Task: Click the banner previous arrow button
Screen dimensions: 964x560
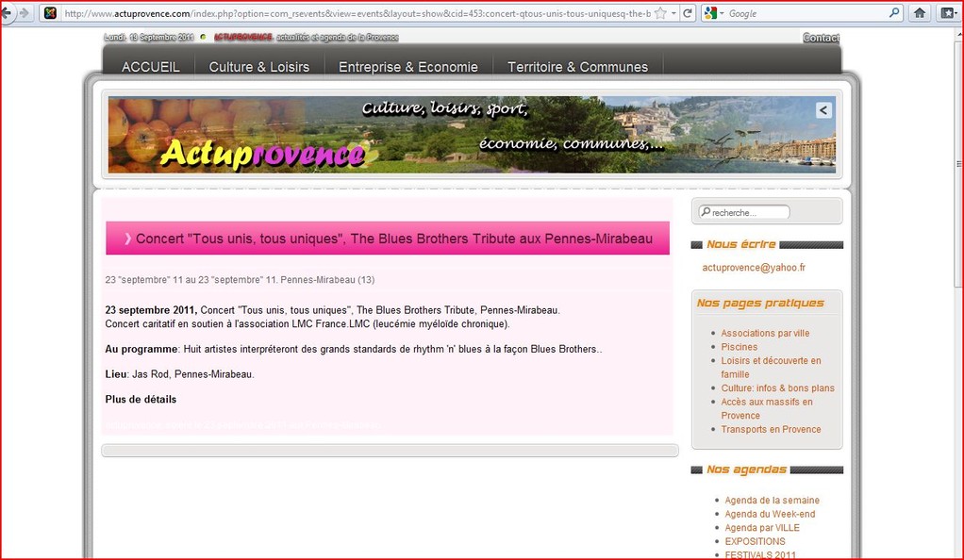Action: (823, 110)
